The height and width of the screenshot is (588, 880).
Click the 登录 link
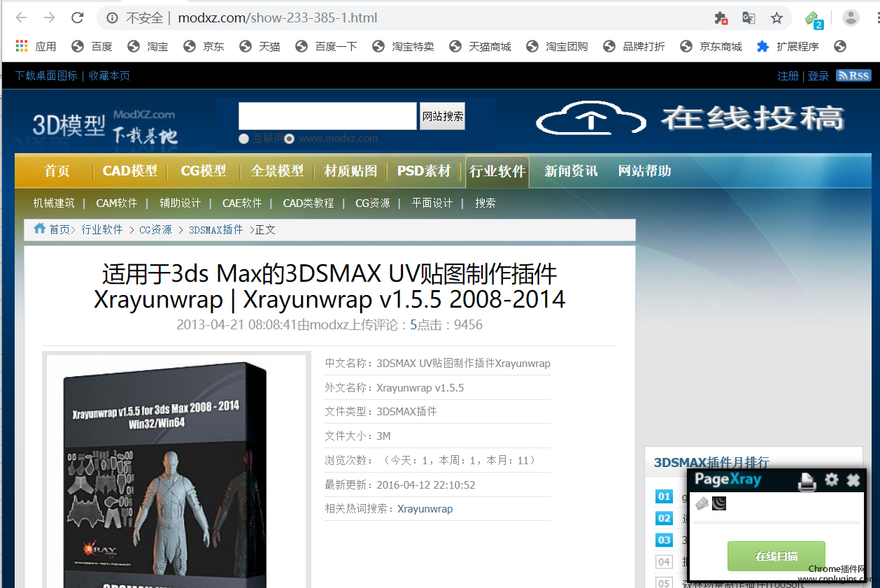tap(818, 76)
